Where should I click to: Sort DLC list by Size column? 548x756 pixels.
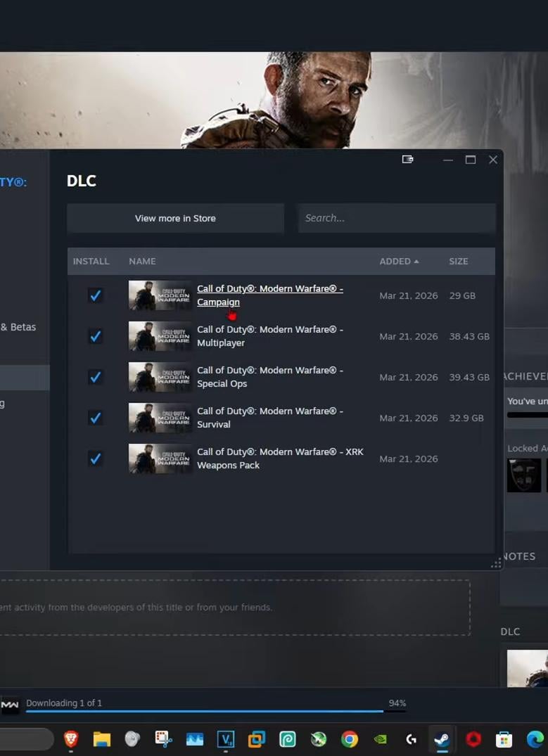(458, 261)
